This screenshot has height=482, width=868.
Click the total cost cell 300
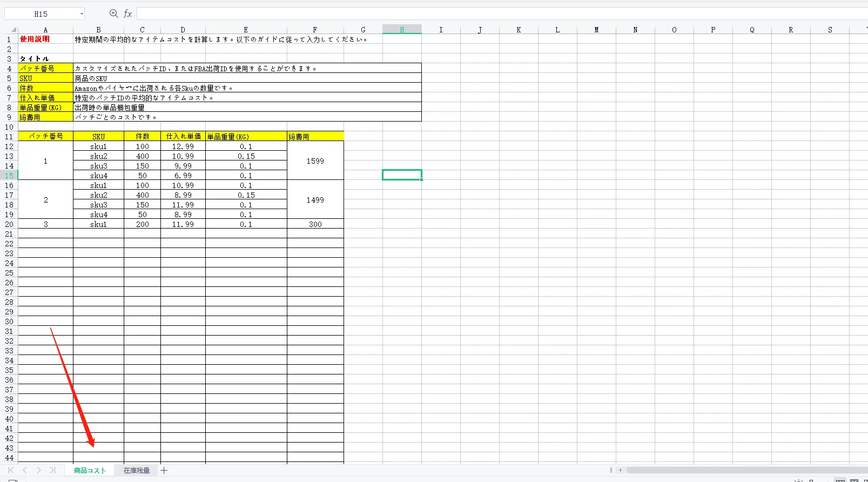pos(315,224)
